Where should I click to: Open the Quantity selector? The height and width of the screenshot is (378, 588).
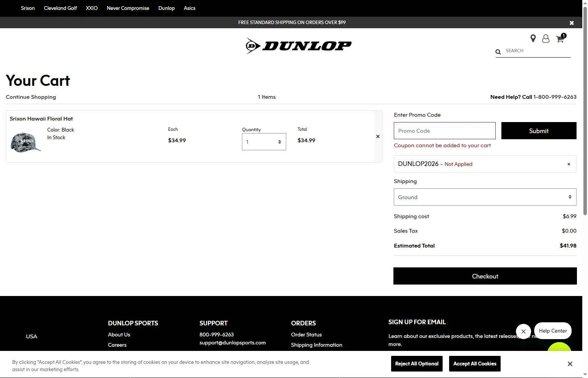click(264, 142)
